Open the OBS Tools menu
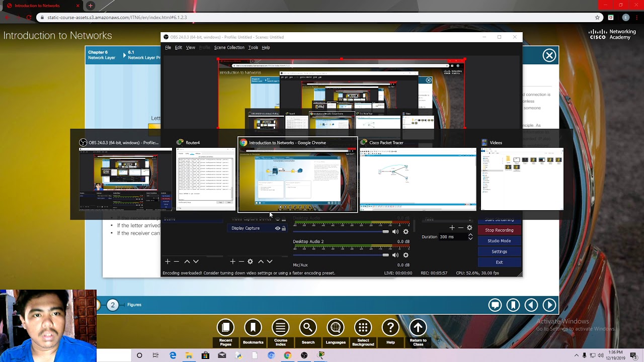The image size is (644, 362). [253, 48]
